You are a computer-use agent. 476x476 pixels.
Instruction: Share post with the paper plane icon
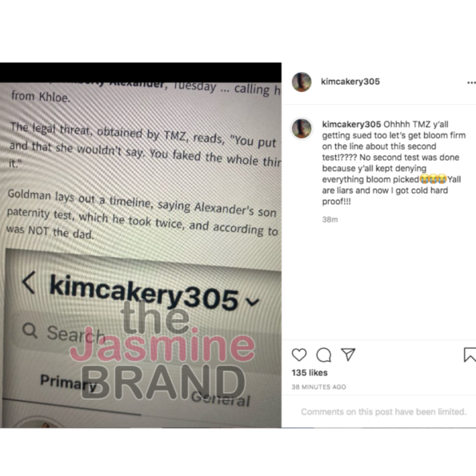point(348,354)
